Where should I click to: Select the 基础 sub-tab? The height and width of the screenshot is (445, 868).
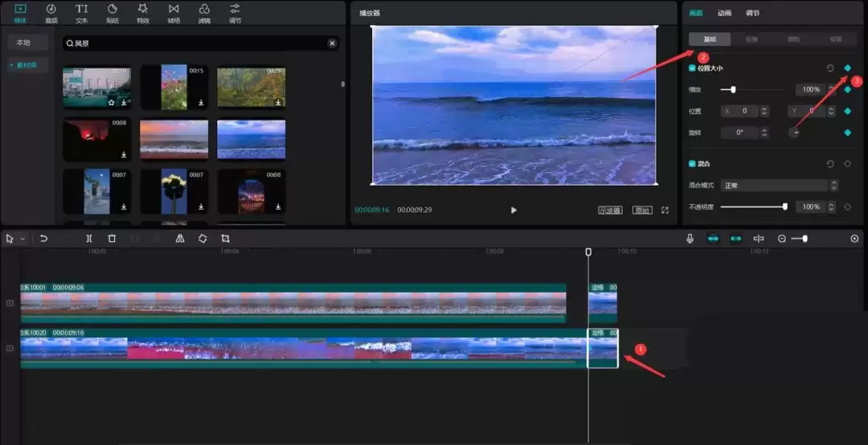click(710, 39)
